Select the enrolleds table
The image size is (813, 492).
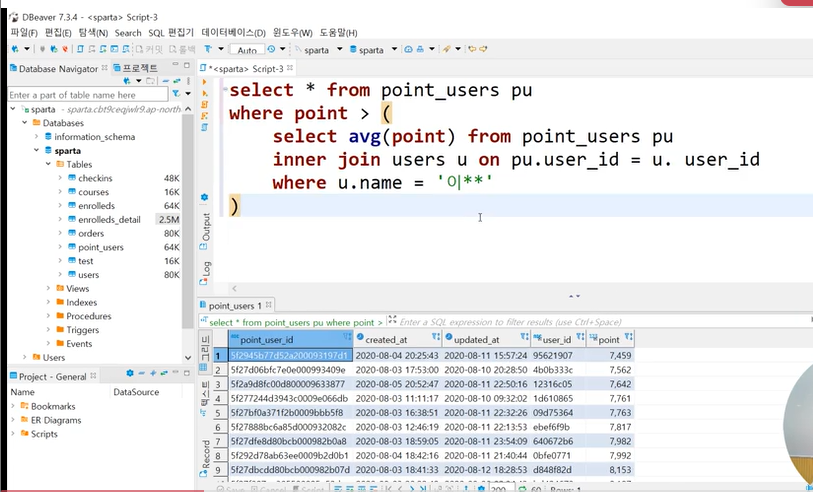click(96, 206)
